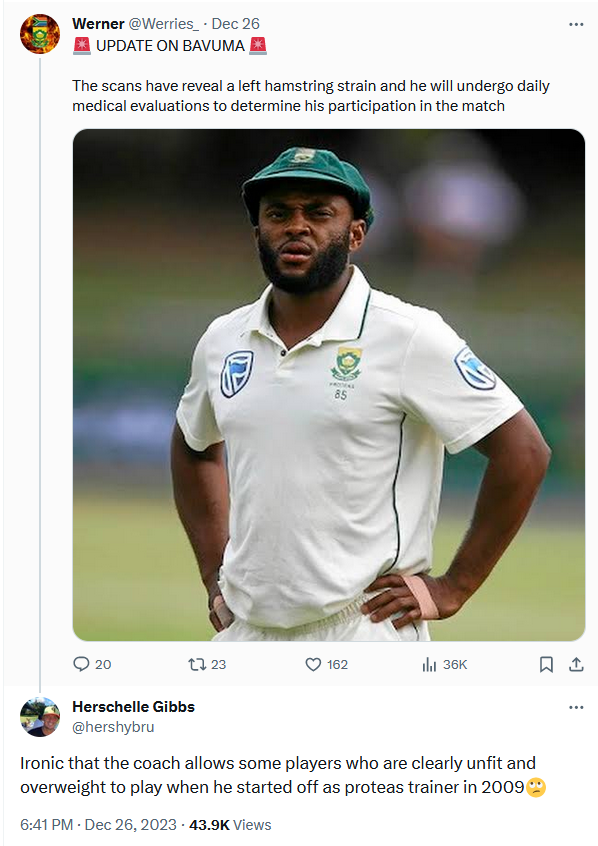The width and height of the screenshot is (598, 846).
Task: Click the share icon on Werner's tweet
Action: (x=575, y=664)
